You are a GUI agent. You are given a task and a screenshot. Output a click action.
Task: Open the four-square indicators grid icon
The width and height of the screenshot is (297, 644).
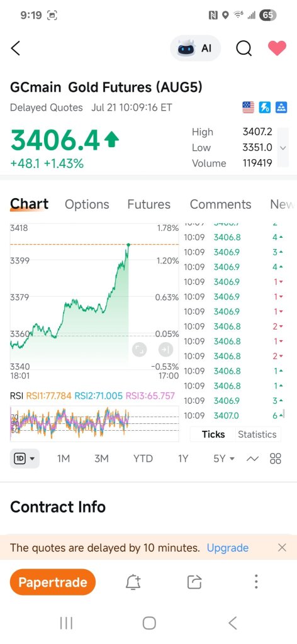pyautogui.click(x=275, y=458)
